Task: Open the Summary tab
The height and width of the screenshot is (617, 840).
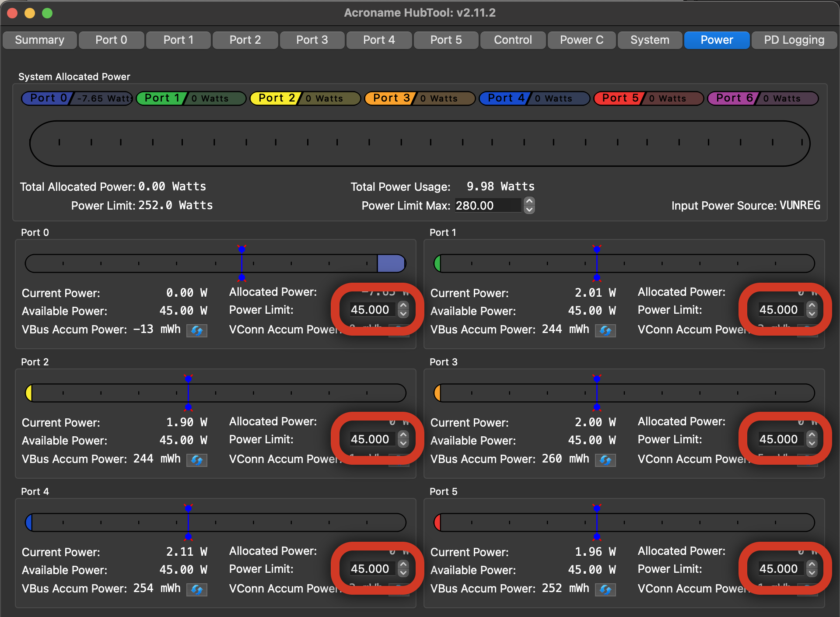Action: tap(40, 40)
